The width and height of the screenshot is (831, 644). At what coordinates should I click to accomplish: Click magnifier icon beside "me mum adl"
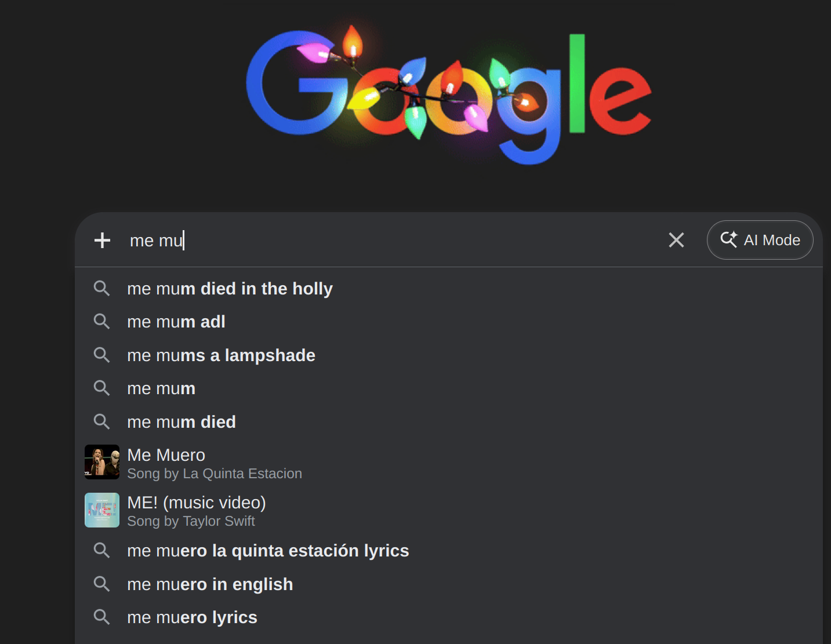[x=102, y=321]
